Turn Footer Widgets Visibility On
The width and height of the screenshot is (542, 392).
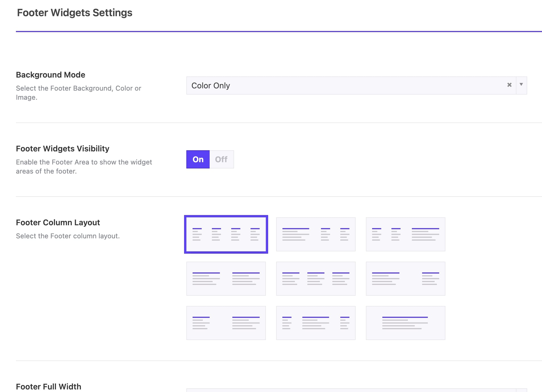click(198, 159)
